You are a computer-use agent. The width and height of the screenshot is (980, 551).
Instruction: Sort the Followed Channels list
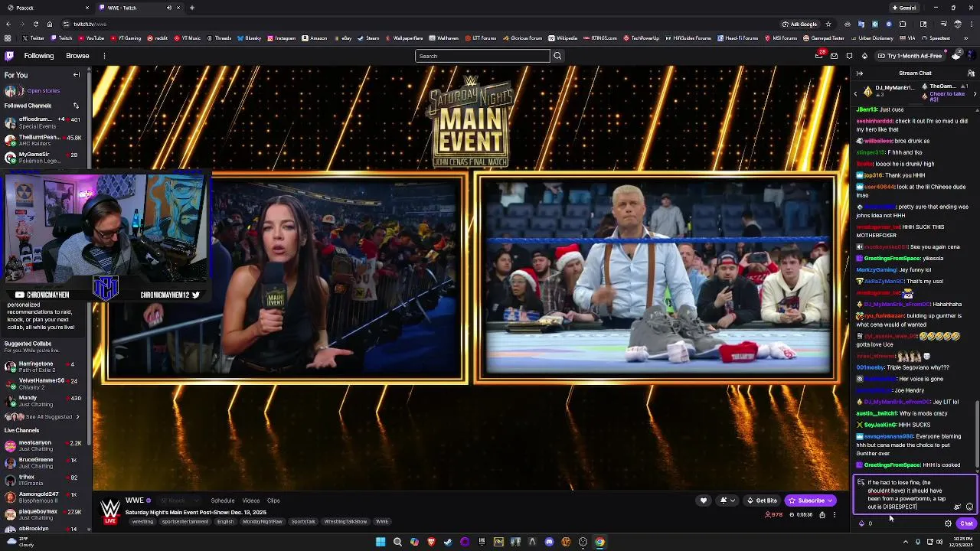point(76,106)
